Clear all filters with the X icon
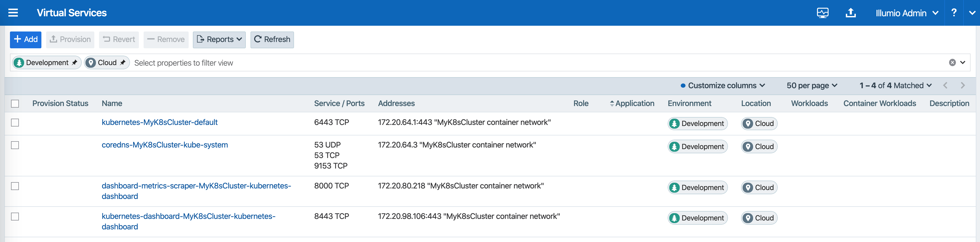Image resolution: width=980 pixels, height=242 pixels. pos(952,62)
